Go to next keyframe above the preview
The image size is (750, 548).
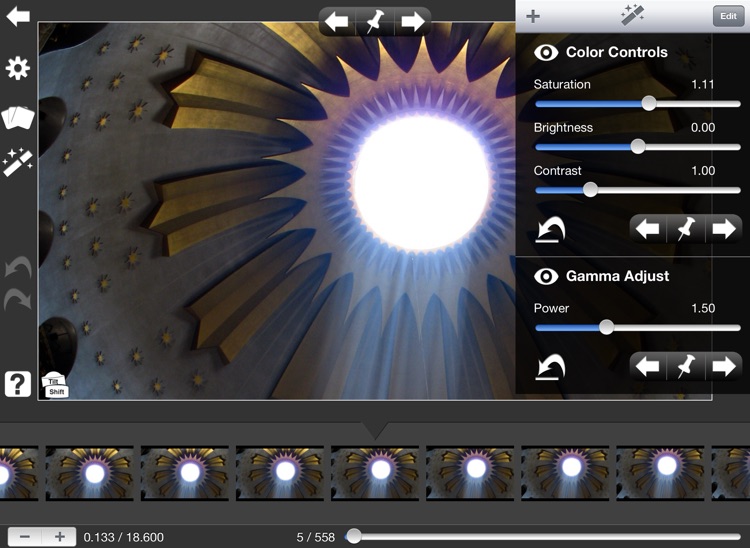(x=413, y=22)
